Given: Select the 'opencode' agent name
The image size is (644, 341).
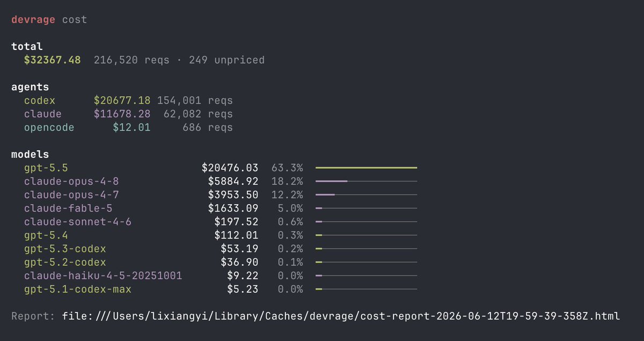Looking at the screenshot, I should click(49, 128).
